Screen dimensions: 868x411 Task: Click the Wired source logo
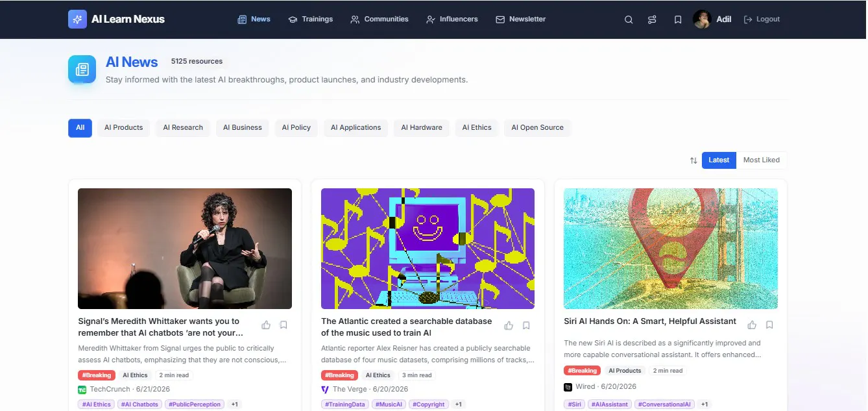point(568,387)
